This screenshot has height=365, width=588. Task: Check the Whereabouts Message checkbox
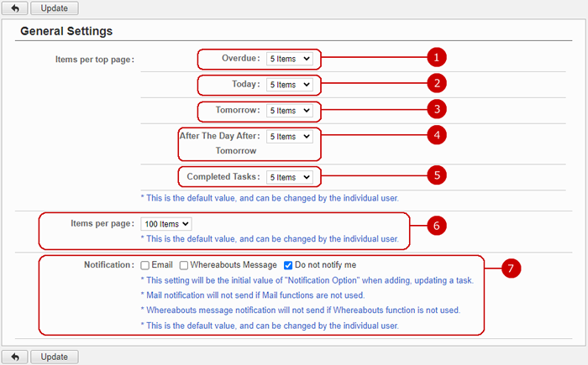click(x=184, y=265)
